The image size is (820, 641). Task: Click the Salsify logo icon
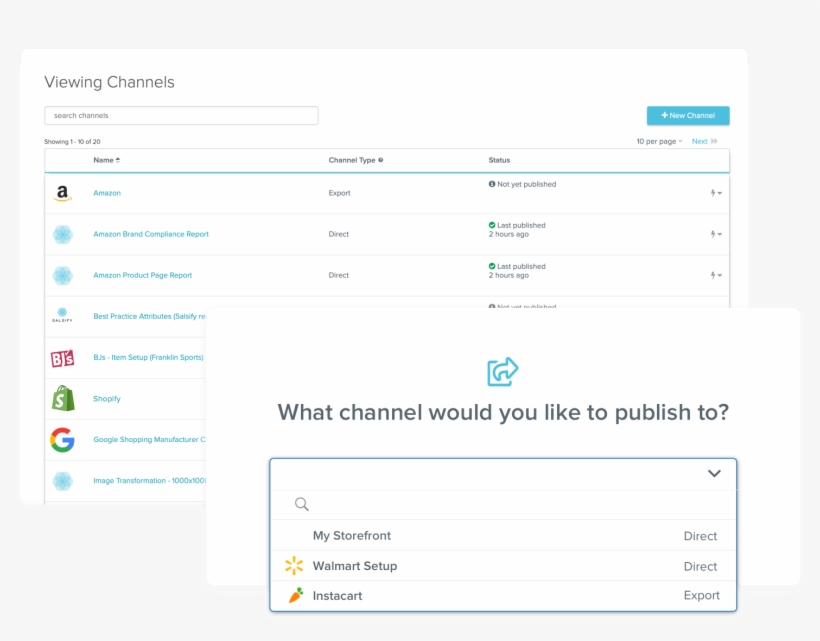[63, 316]
